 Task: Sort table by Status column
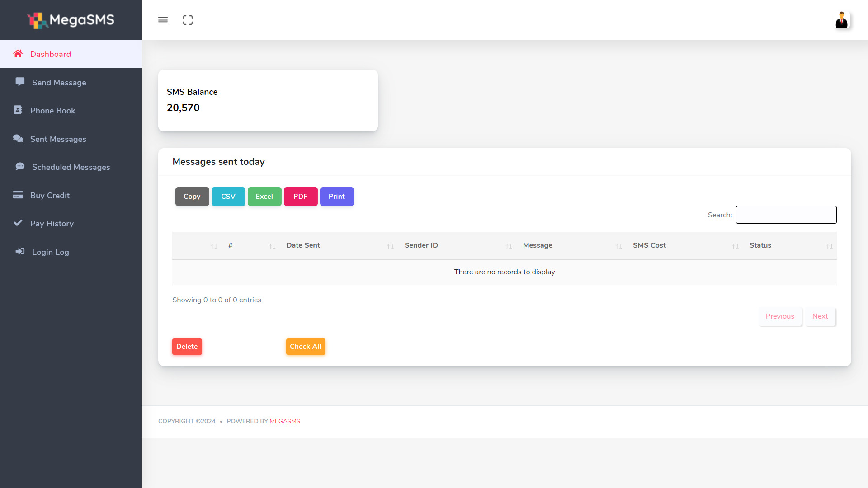tap(760, 245)
